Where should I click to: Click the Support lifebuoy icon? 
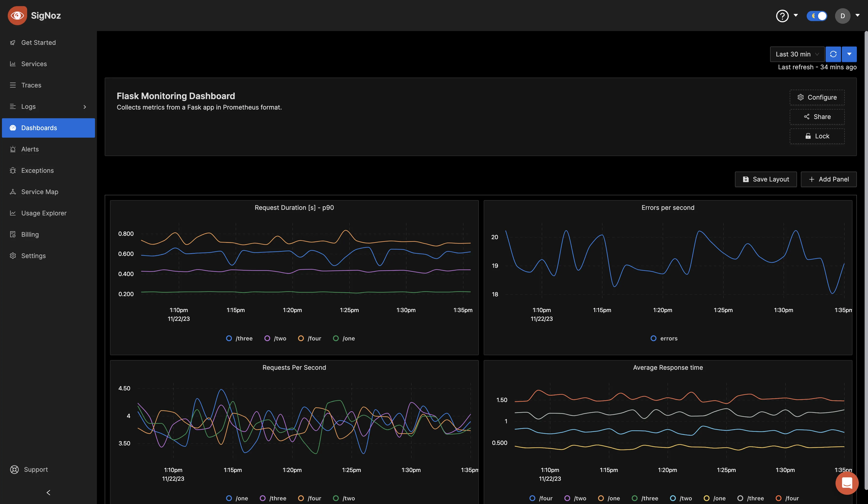[x=14, y=469]
